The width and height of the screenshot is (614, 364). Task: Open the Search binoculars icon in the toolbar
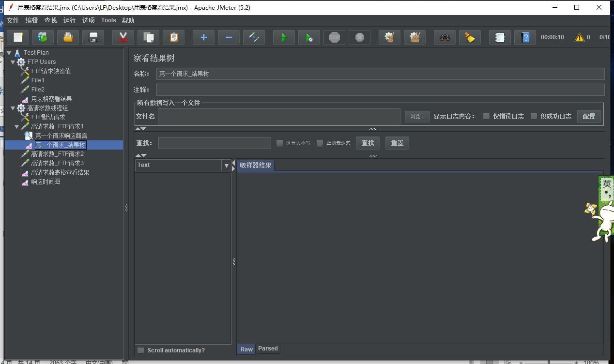pos(445,37)
